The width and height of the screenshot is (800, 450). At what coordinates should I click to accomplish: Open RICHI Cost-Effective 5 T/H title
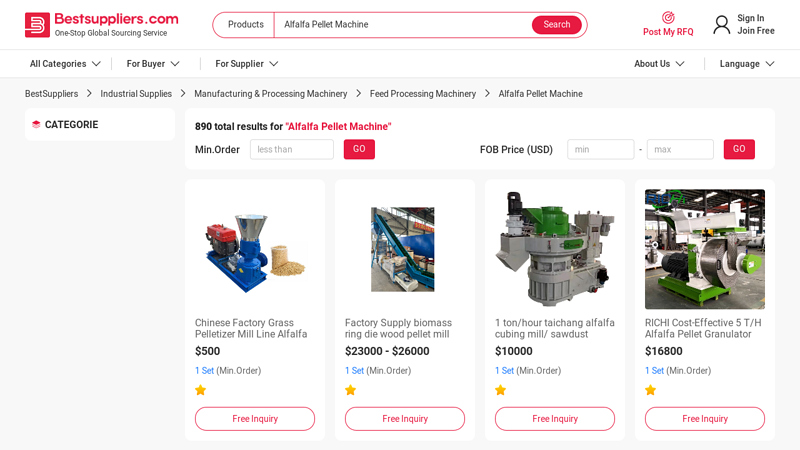click(x=703, y=329)
